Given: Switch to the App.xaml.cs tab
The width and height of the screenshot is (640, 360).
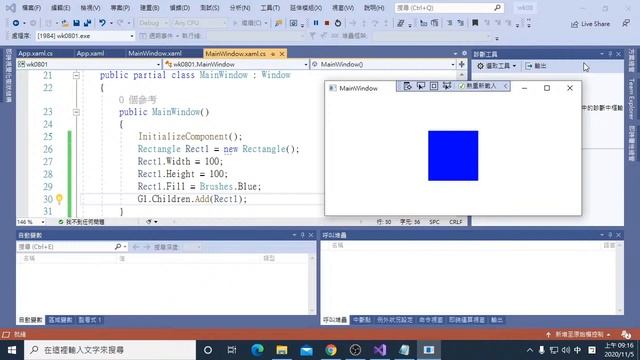Looking at the screenshot, I should click(x=35, y=53).
